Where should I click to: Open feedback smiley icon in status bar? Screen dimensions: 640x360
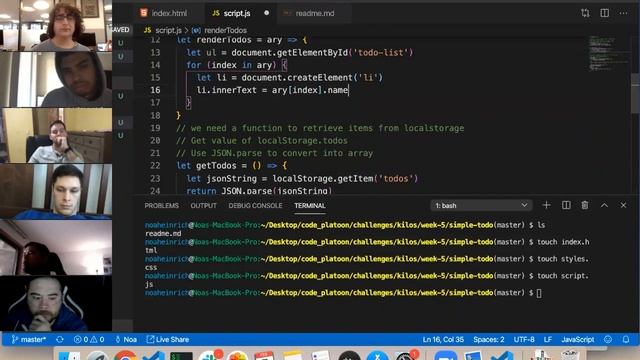point(608,339)
